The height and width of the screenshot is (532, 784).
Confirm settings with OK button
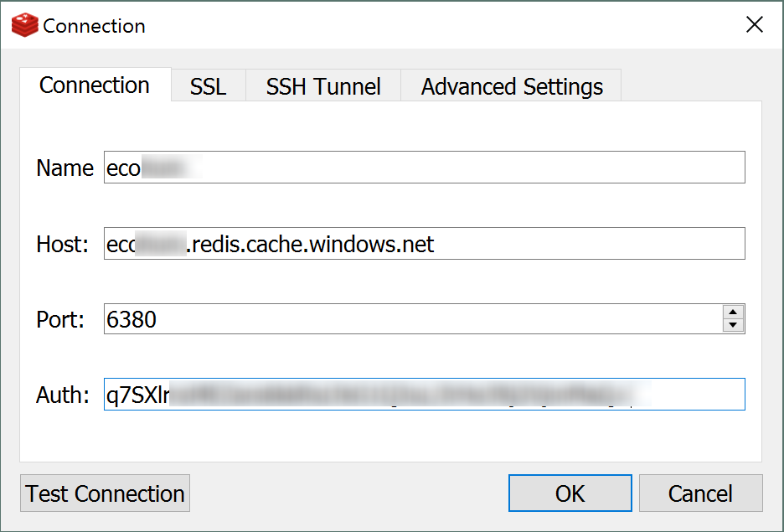[x=570, y=493]
